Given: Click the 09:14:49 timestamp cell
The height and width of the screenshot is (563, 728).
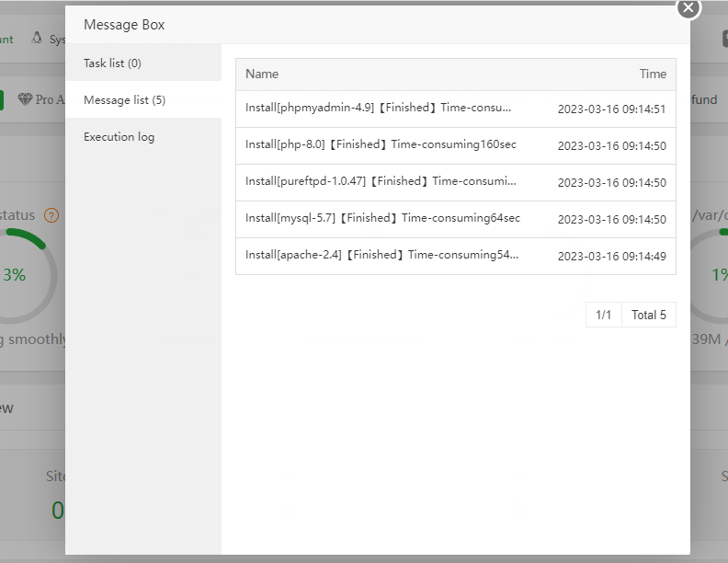Looking at the screenshot, I should click(611, 256).
